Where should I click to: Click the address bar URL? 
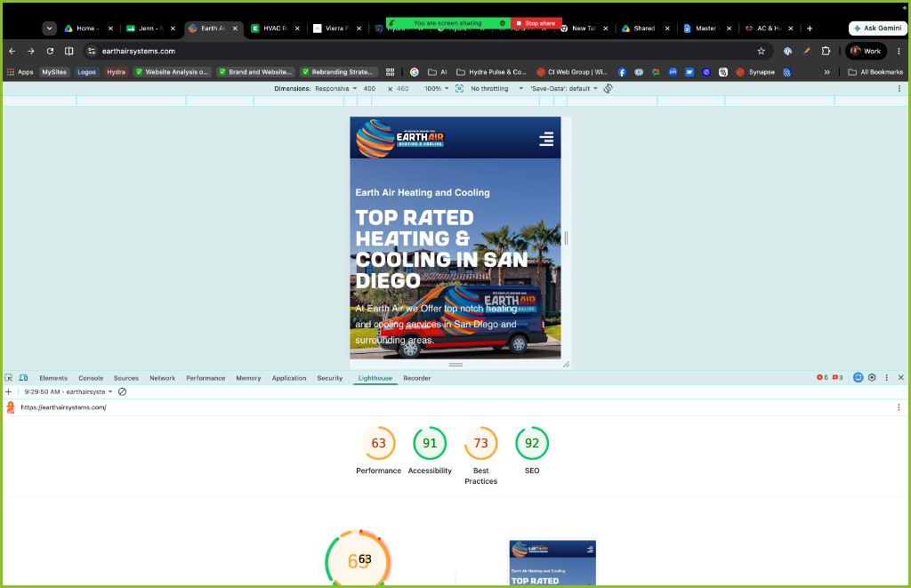(x=138, y=51)
